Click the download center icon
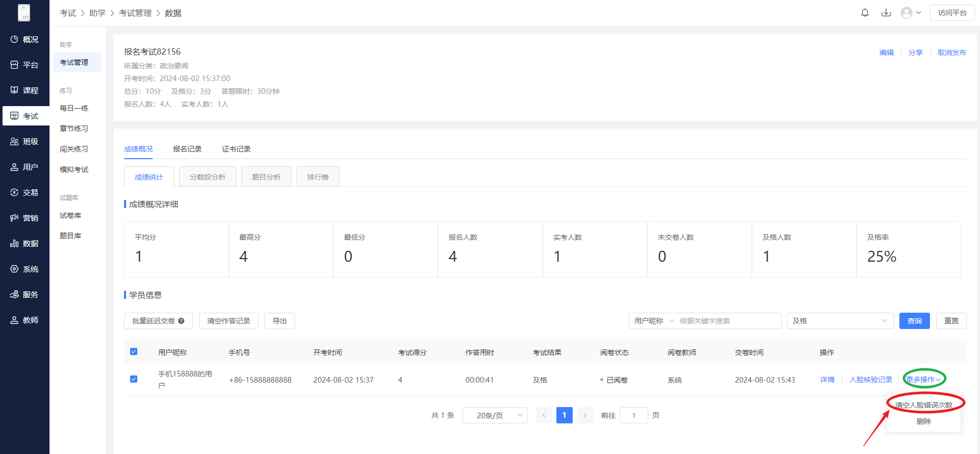 pos(886,13)
